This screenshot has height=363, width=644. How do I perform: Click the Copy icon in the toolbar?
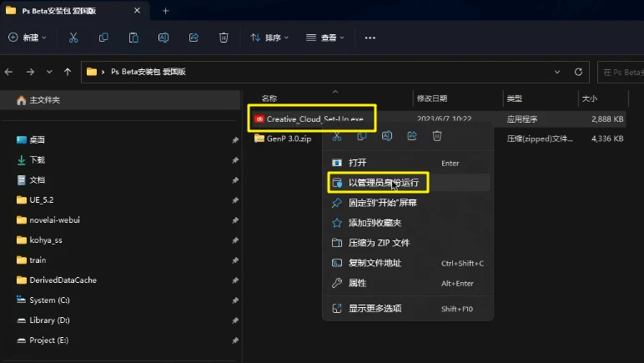click(x=103, y=38)
